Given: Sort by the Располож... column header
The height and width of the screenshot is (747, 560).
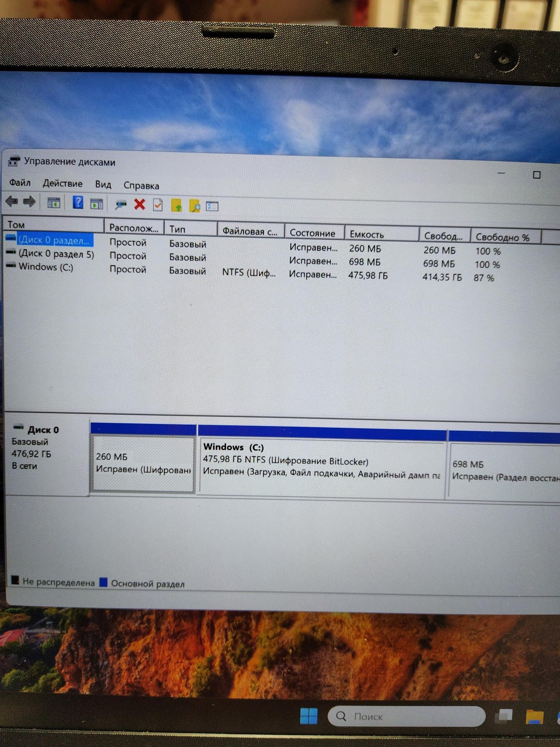Looking at the screenshot, I should pyautogui.click(x=134, y=228).
